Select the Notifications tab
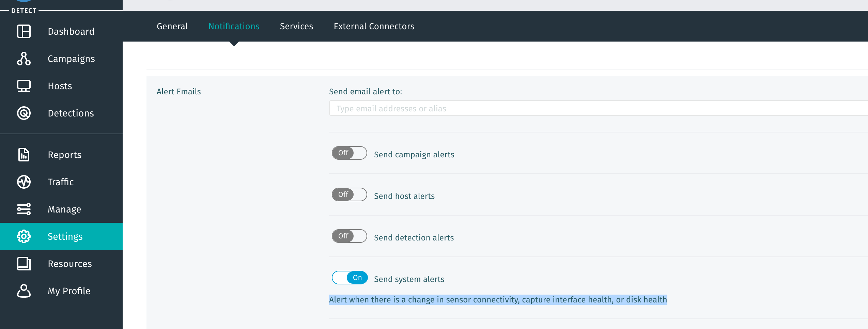The image size is (868, 329). 234,27
